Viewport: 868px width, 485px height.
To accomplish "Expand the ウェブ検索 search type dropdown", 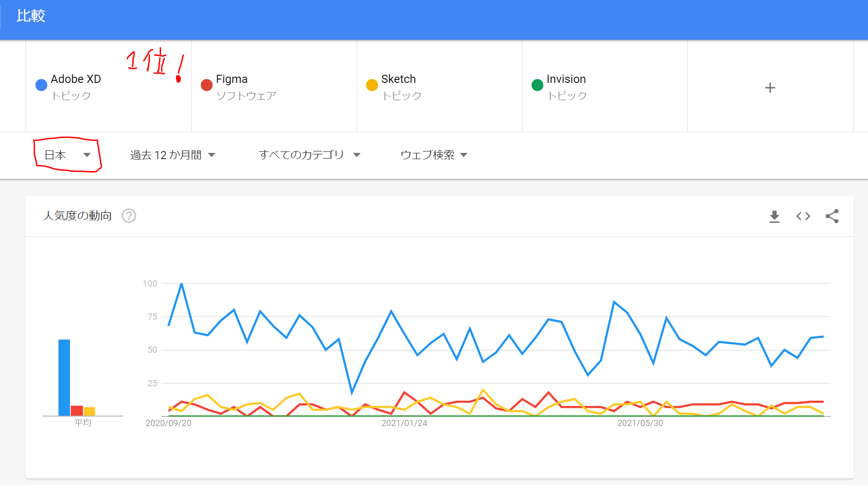I will (x=433, y=155).
